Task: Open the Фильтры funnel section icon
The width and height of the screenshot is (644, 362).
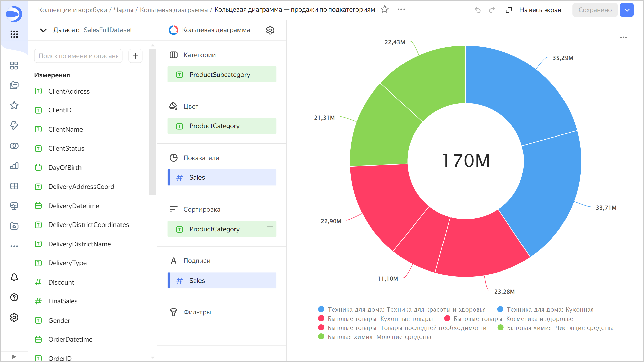Action: 173,312
